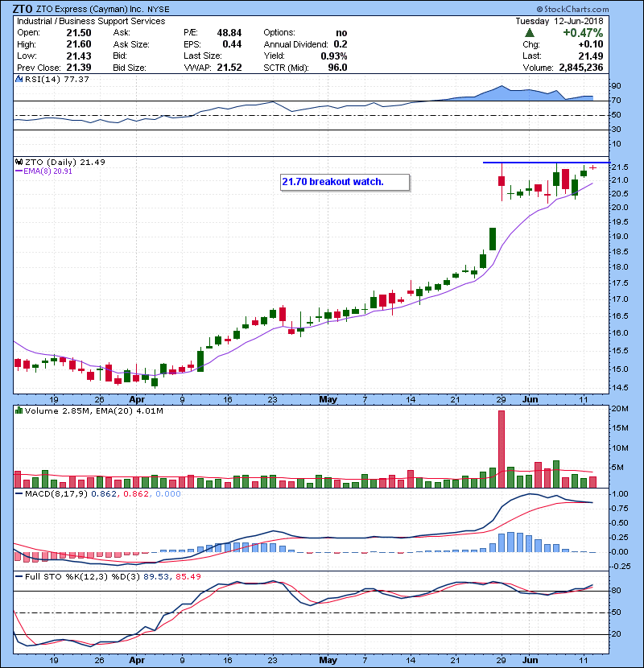Click the +0.47% percent change
Screen dimensions: 644x668
pyautogui.click(x=583, y=33)
